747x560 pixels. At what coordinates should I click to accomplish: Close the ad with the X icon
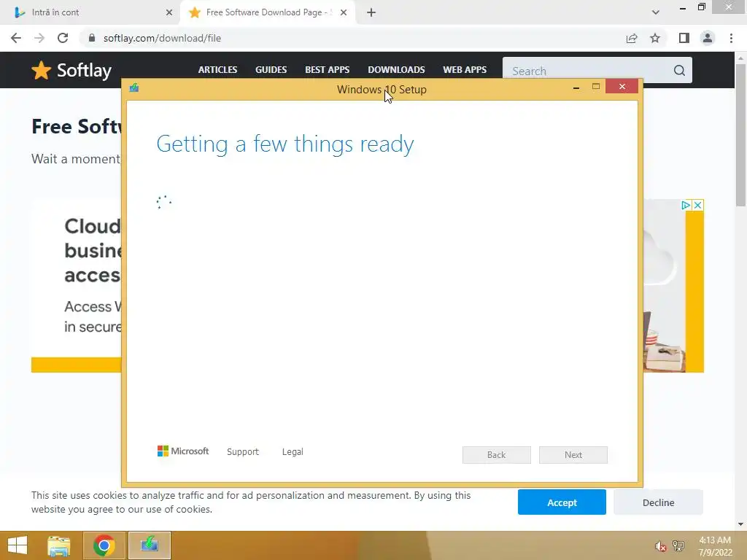click(697, 205)
